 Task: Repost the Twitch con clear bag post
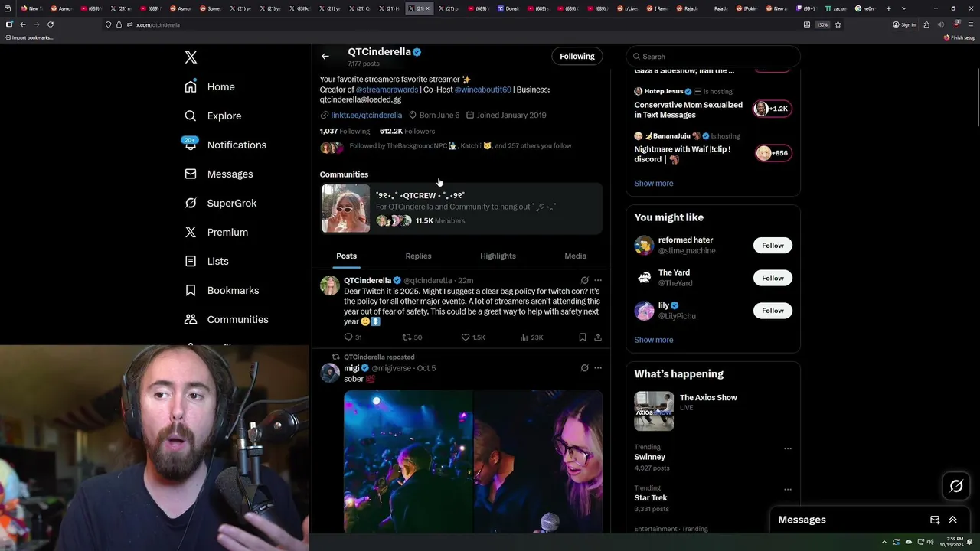click(x=407, y=337)
